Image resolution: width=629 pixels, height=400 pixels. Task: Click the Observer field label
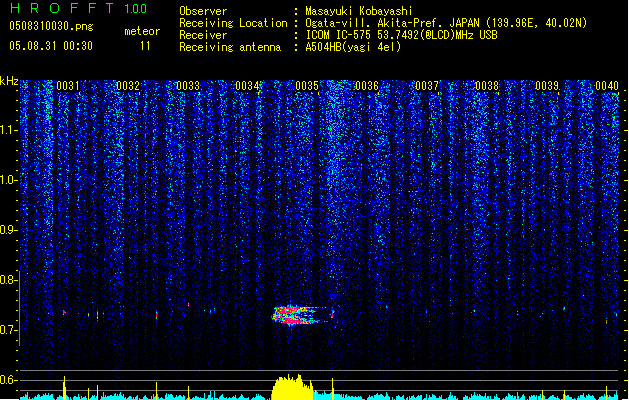point(203,11)
